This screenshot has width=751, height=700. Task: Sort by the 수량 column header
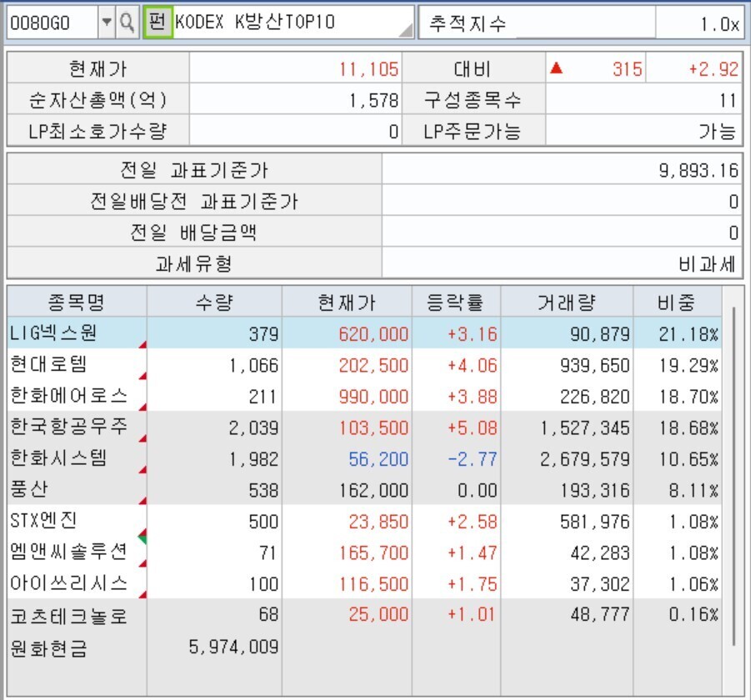214,302
